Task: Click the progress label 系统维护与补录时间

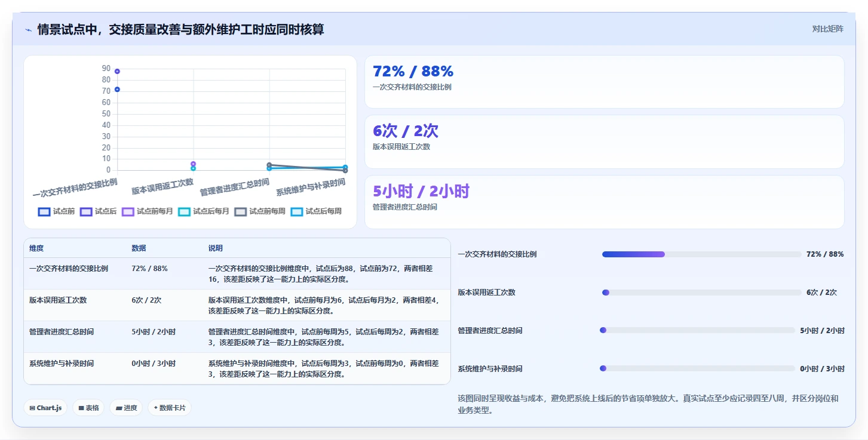Action: (x=490, y=369)
